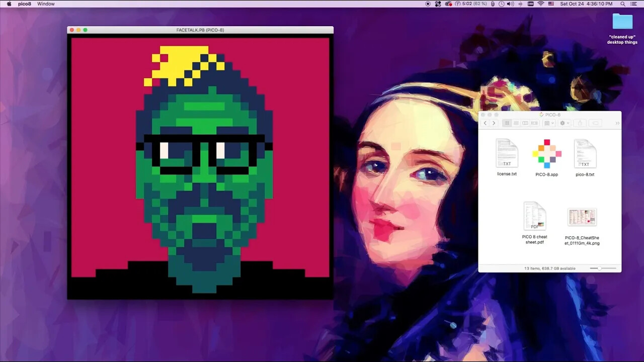The height and width of the screenshot is (362, 644).
Task: Click the Creative Cloud icon in menu bar
Action: [x=448, y=4]
